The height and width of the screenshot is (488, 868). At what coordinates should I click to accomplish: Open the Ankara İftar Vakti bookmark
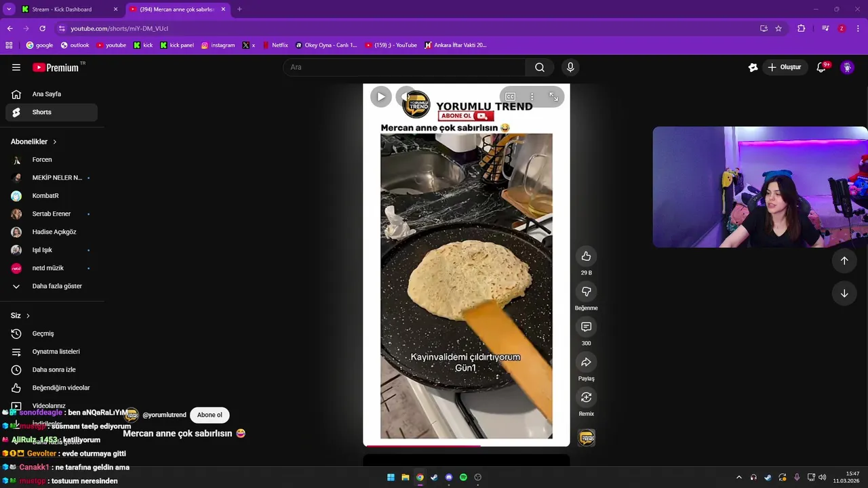point(455,45)
